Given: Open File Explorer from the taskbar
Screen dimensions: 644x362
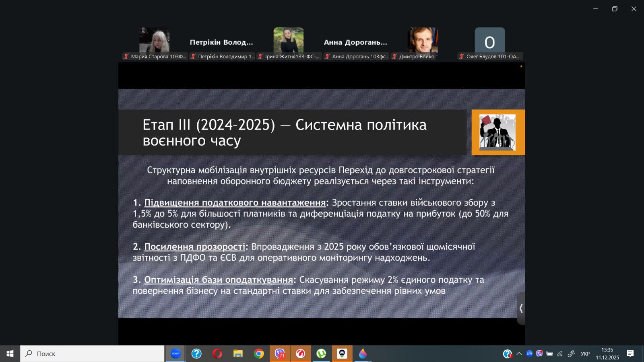Looking at the screenshot, I should [238, 354].
